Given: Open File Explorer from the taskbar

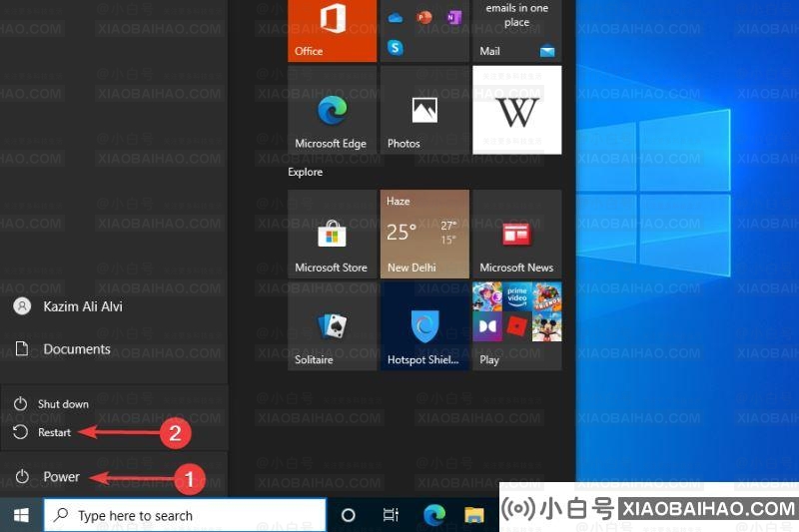Looking at the screenshot, I should coord(473,515).
